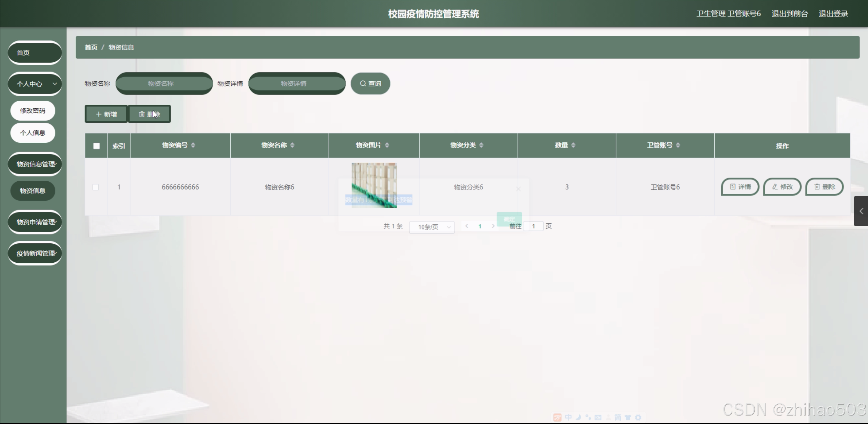The width and height of the screenshot is (868, 424).
Task: Open 物资信息 submenu item
Action: point(33,191)
